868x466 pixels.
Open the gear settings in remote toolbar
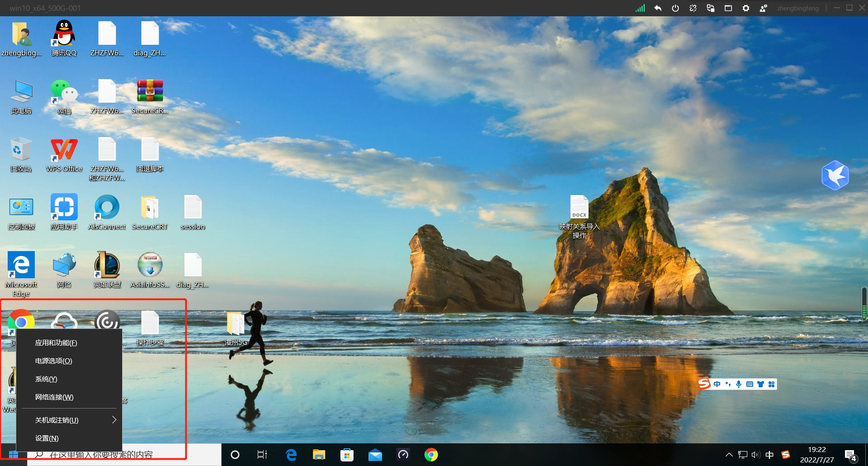pos(746,8)
